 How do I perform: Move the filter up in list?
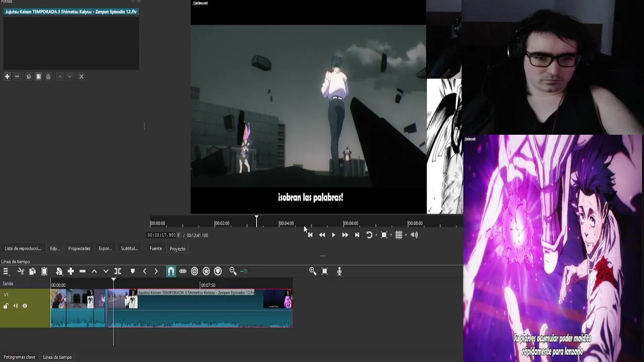(60, 76)
